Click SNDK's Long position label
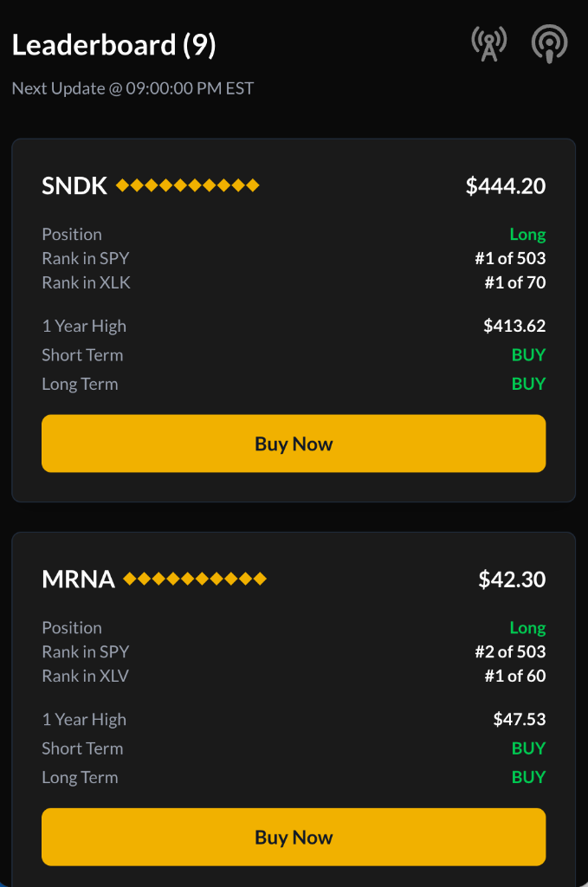588x887 pixels. click(x=527, y=234)
